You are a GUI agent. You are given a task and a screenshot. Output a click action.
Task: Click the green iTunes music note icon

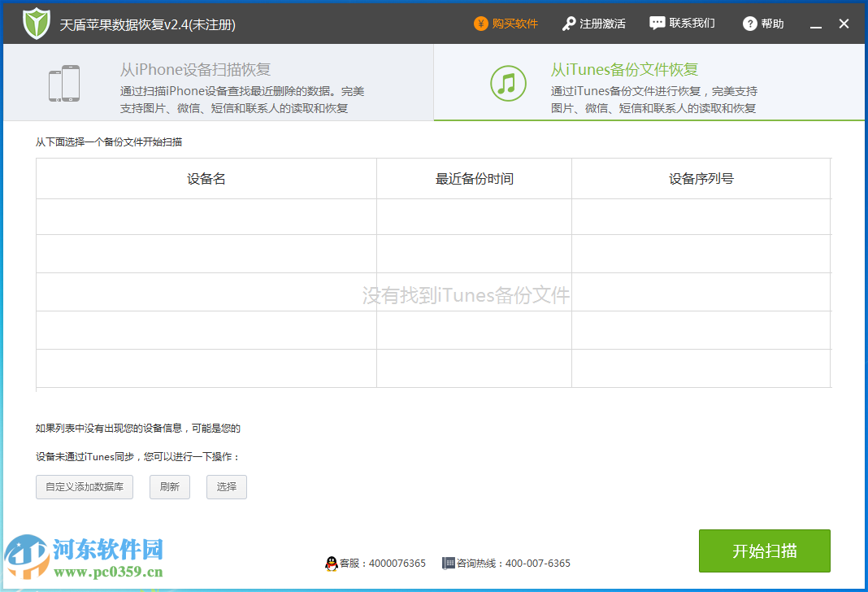pyautogui.click(x=508, y=83)
